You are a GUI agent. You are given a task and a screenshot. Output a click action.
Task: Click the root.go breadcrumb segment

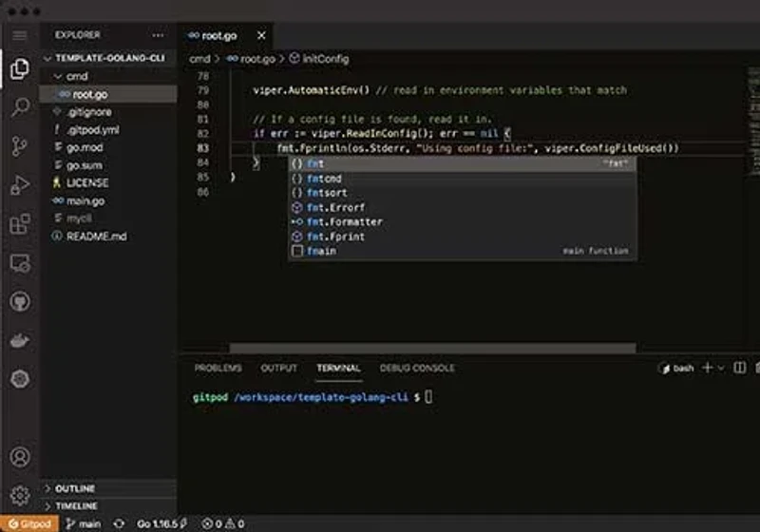coord(251,59)
